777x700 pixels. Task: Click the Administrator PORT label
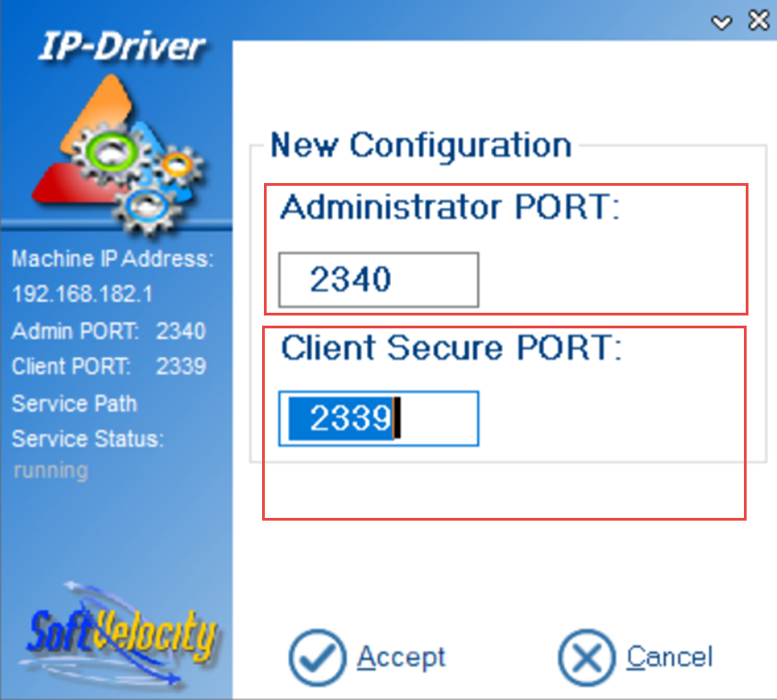(x=451, y=208)
